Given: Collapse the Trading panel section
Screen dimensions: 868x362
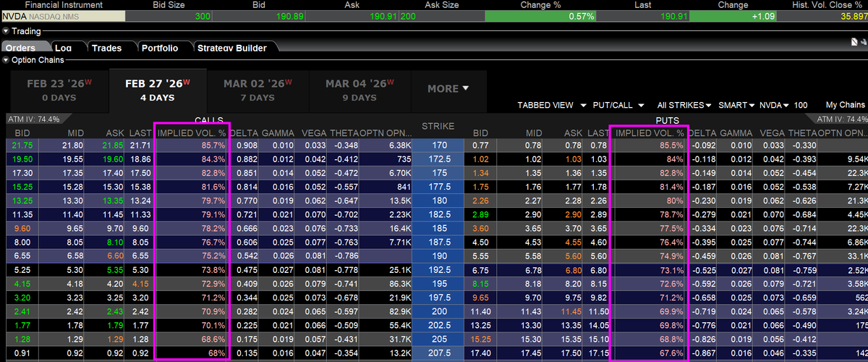Looking at the screenshot, I should (6, 31).
